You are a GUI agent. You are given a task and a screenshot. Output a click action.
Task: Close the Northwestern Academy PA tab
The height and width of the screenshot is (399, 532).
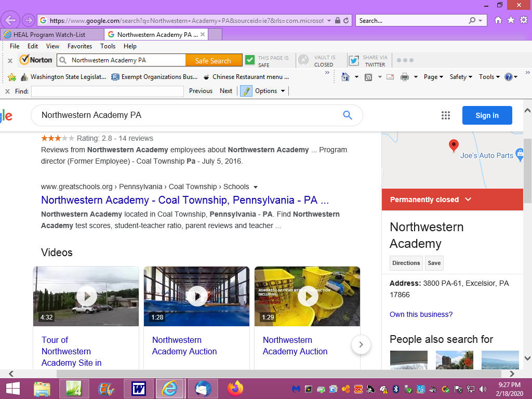tap(203, 34)
